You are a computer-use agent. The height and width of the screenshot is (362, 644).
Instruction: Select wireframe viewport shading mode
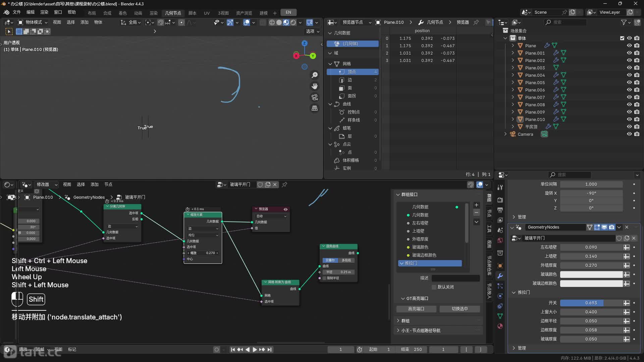point(272,22)
